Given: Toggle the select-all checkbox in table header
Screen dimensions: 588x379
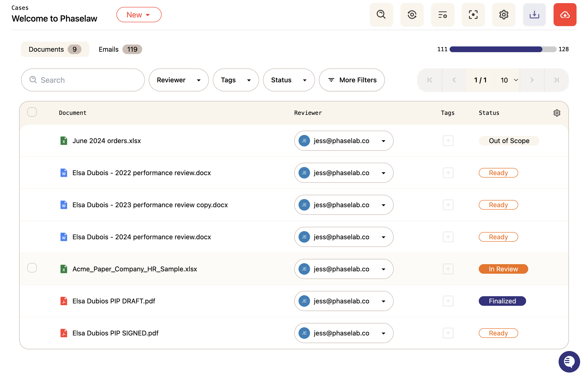Looking at the screenshot, I should pyautogui.click(x=32, y=112).
